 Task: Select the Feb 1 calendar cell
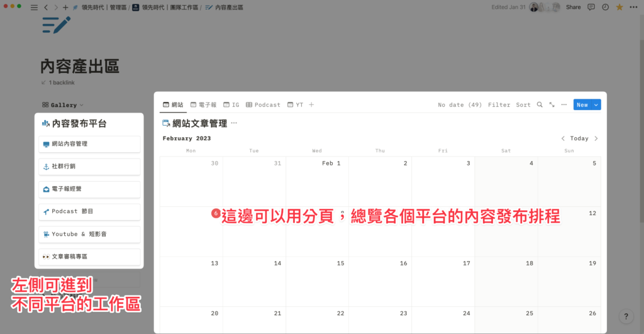(x=317, y=182)
